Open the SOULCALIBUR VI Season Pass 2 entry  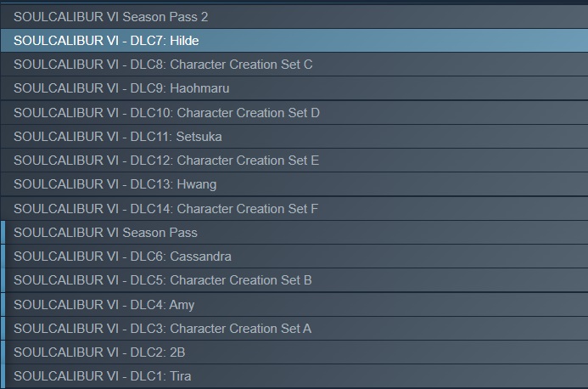point(110,16)
